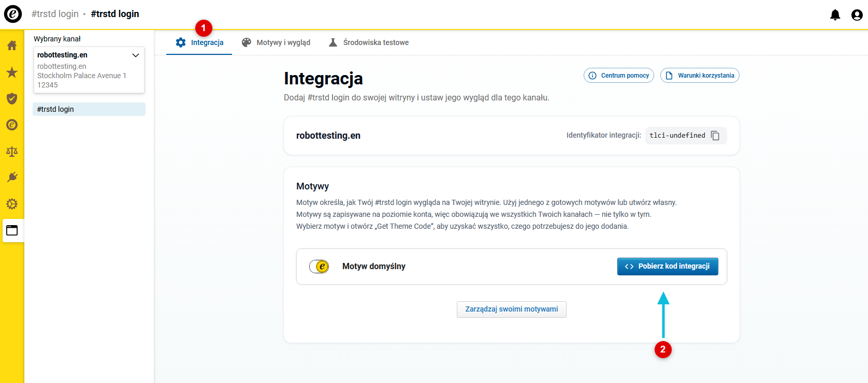
Task: Open the circled e sidebar icon
Action: point(12,125)
